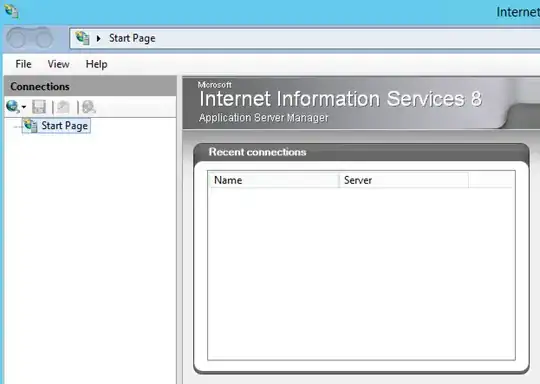Click the IIS Manager title bar icon
Viewport: 540px width, 384px height.
tap(11, 11)
